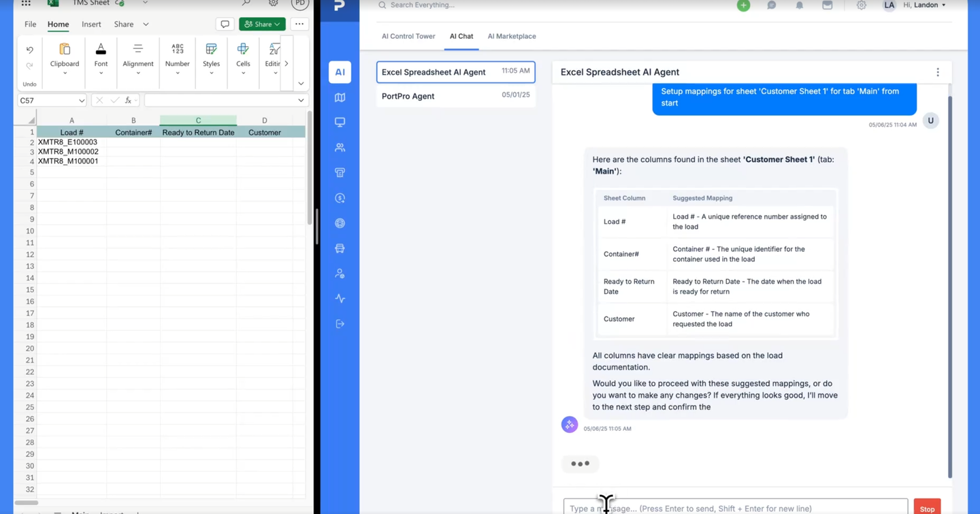Click the chat message input field

click(x=736, y=508)
